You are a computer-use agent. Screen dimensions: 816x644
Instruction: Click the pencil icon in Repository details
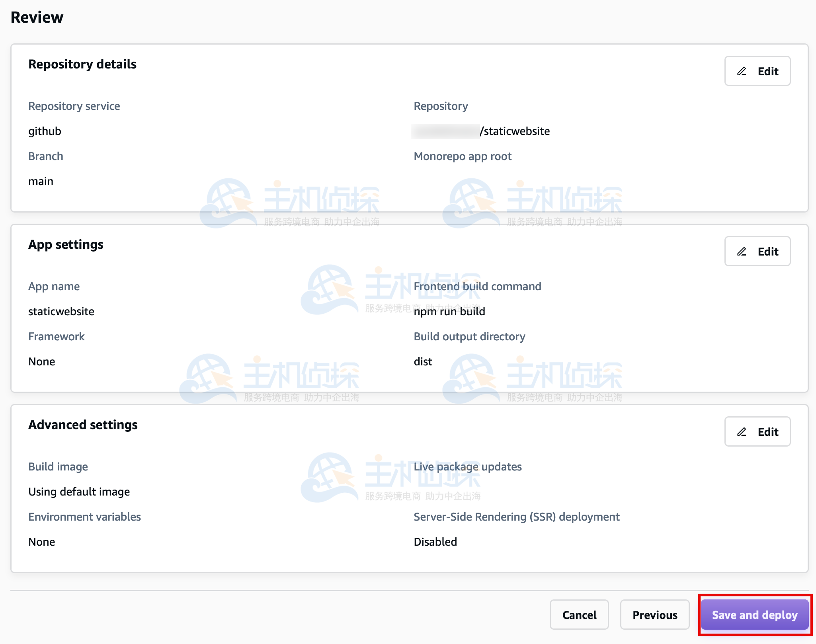[x=742, y=71]
